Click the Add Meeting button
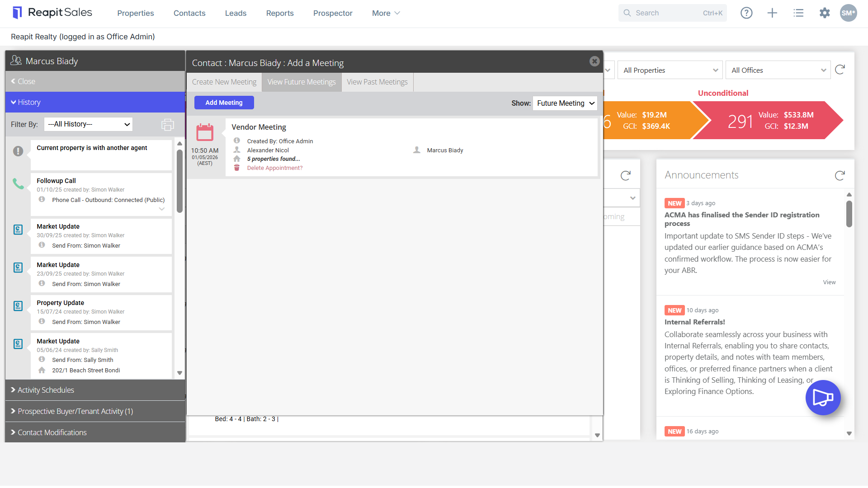868x488 pixels. click(x=224, y=103)
